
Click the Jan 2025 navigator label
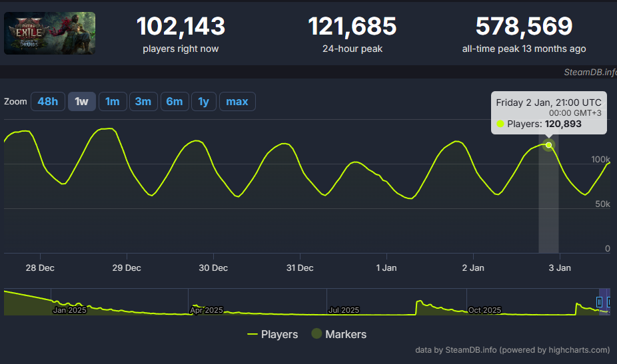click(70, 310)
